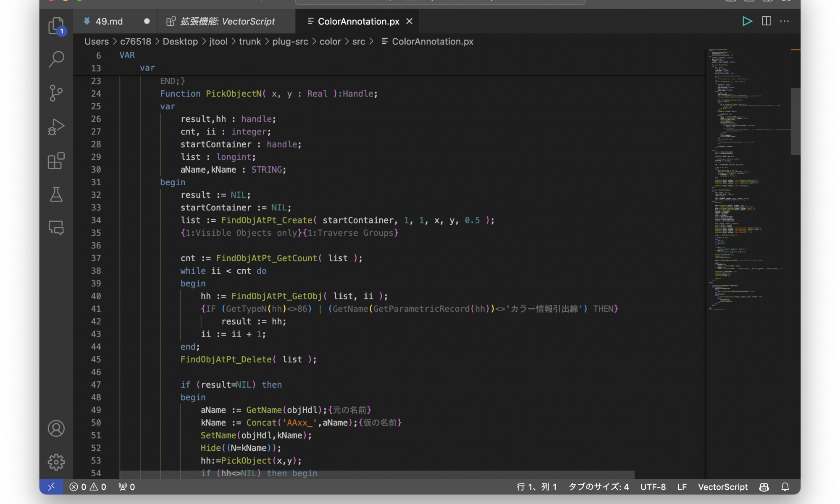Click 'if (result=NIL) then' line
The width and height of the screenshot is (840, 504).
pyautogui.click(x=231, y=385)
